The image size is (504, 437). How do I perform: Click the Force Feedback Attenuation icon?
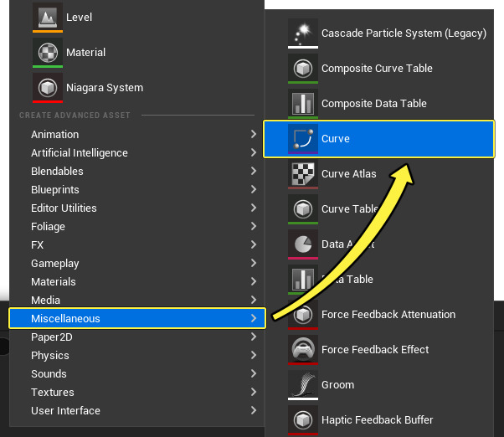tap(303, 315)
